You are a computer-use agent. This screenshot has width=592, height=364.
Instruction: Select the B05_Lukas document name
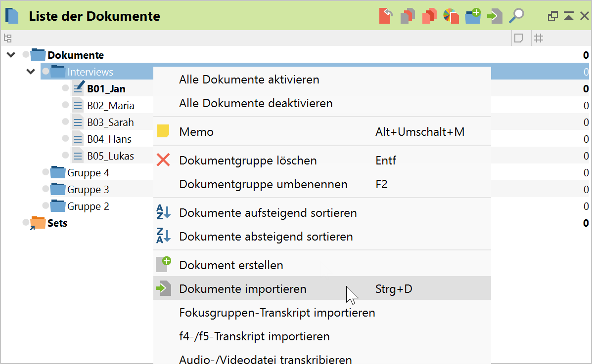pos(110,156)
